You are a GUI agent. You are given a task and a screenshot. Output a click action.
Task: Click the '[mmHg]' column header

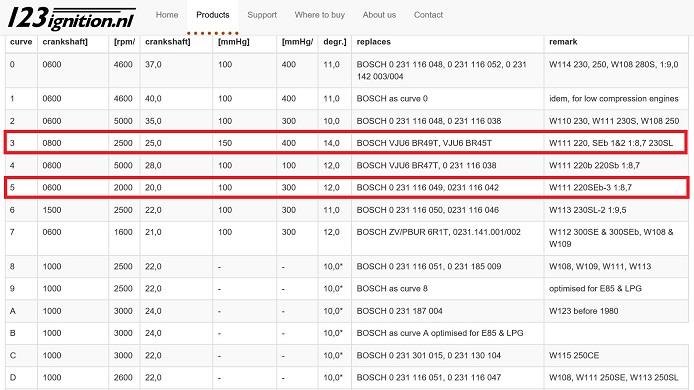234,42
